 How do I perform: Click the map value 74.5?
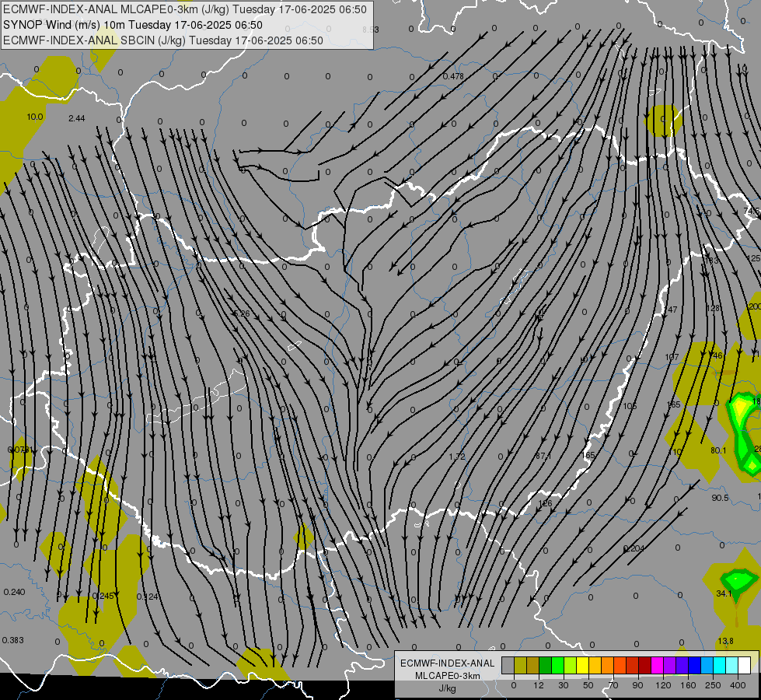(752, 212)
